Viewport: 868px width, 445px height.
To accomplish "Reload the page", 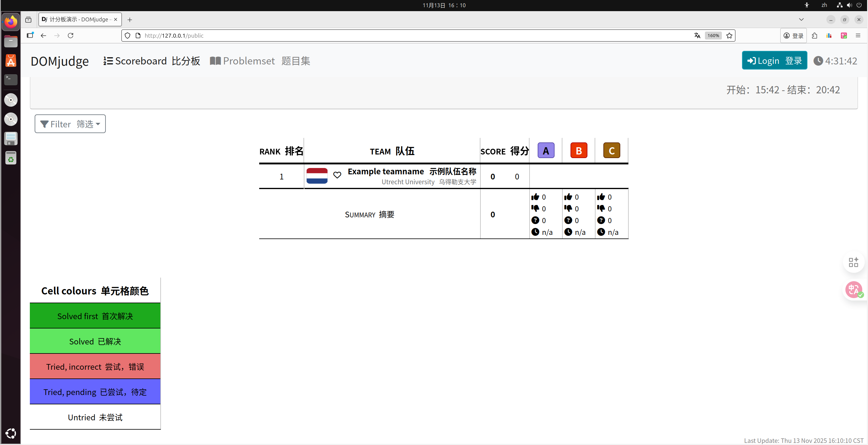I will tap(71, 35).
